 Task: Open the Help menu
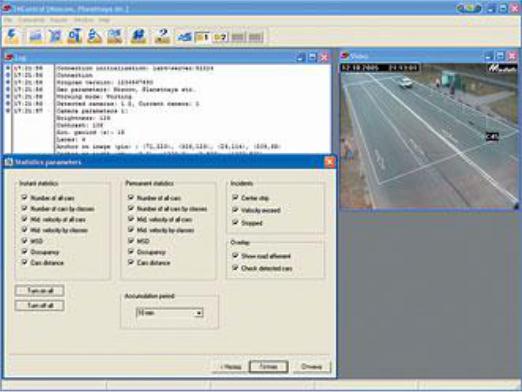click(104, 20)
